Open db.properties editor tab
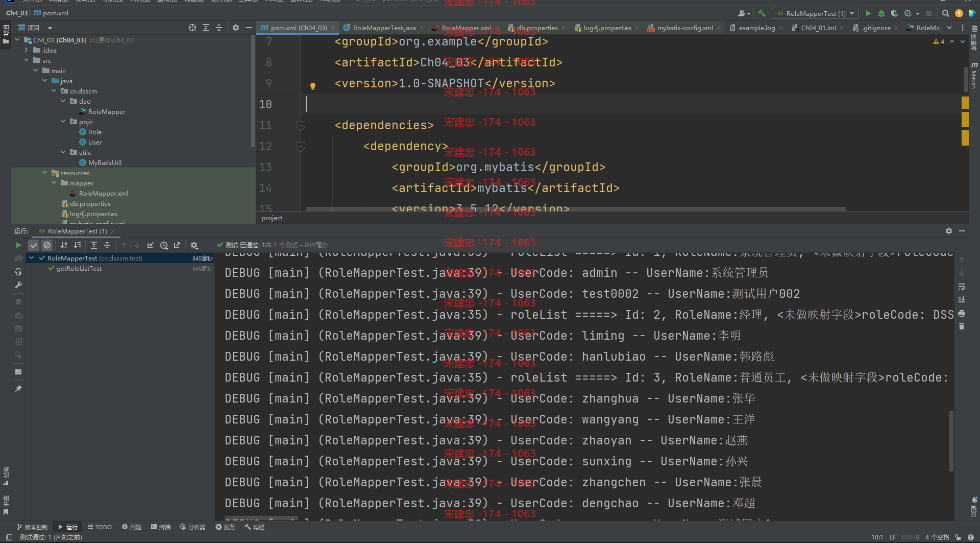The image size is (980, 543). [537, 28]
